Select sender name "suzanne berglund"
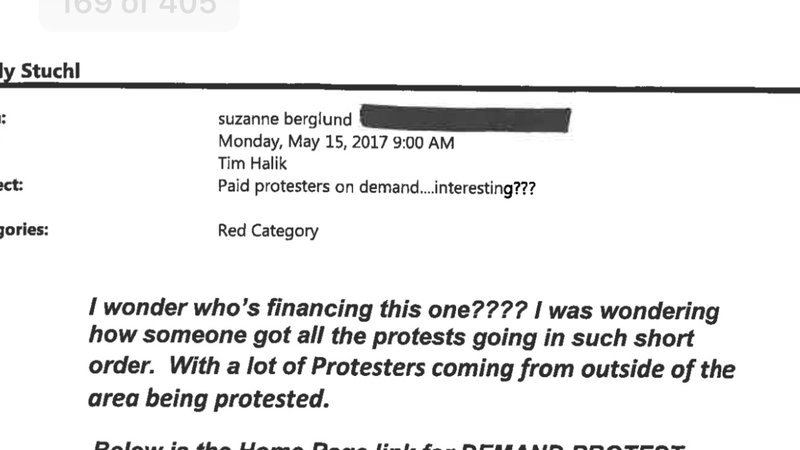Viewport: 800px width, 450px height. 285,121
